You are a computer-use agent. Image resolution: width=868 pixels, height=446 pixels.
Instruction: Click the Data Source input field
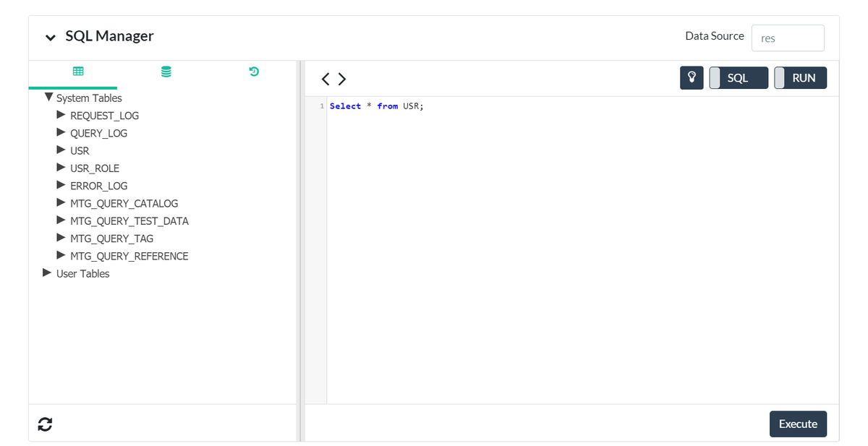pos(788,38)
